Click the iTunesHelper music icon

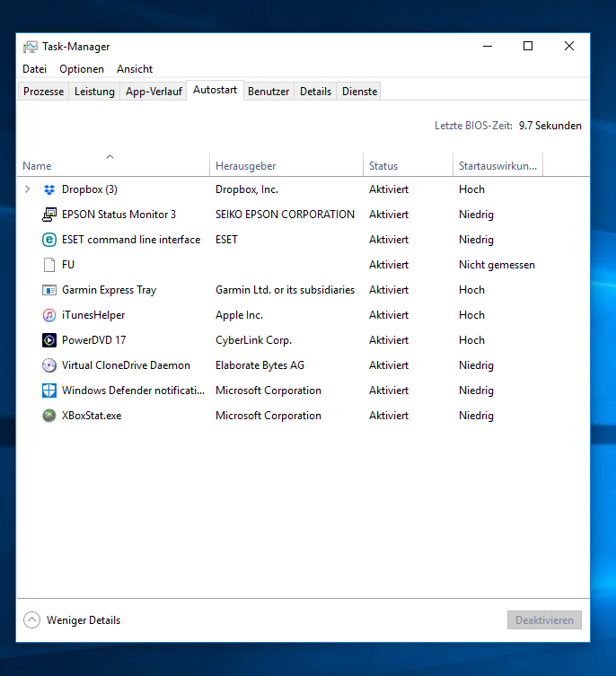tap(49, 315)
